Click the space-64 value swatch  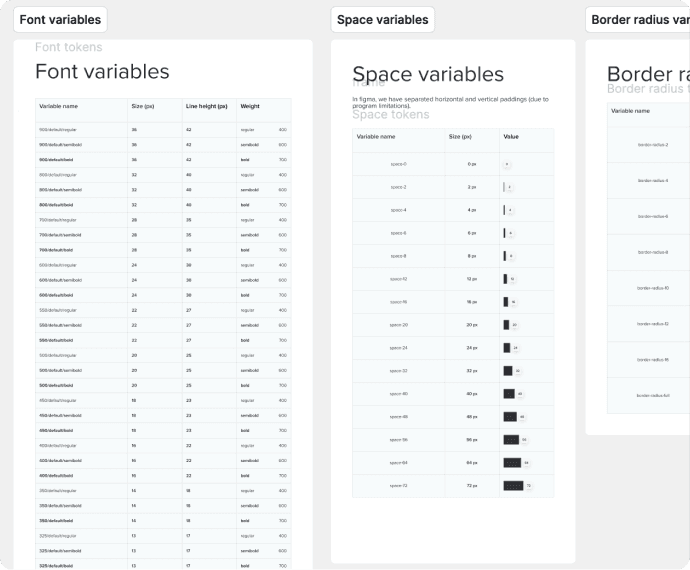[512, 463]
